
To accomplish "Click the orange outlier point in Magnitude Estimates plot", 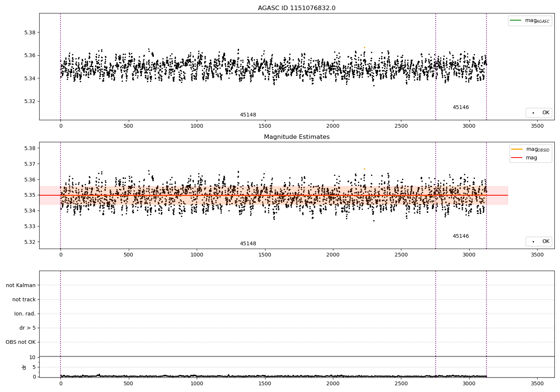I will [364, 169].
